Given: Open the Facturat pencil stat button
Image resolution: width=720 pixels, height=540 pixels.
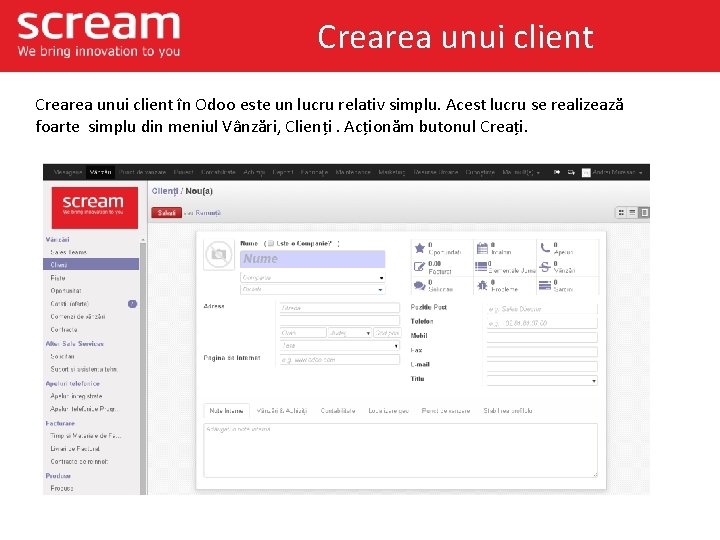Looking at the screenshot, I should click(x=442, y=267).
